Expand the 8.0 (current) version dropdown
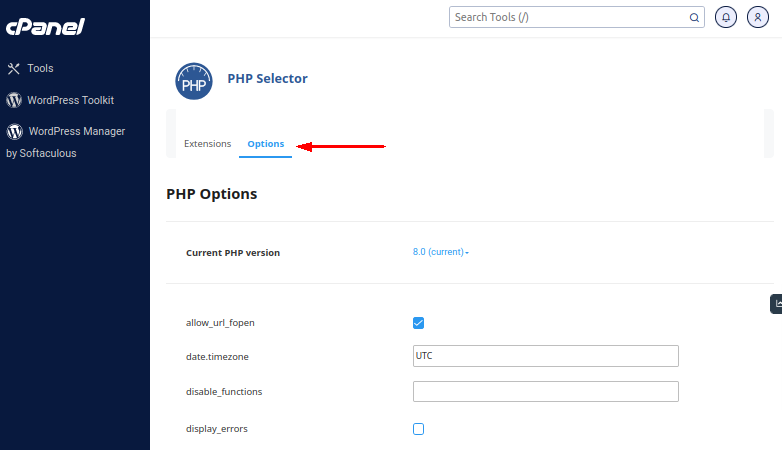782x450 pixels. point(440,252)
